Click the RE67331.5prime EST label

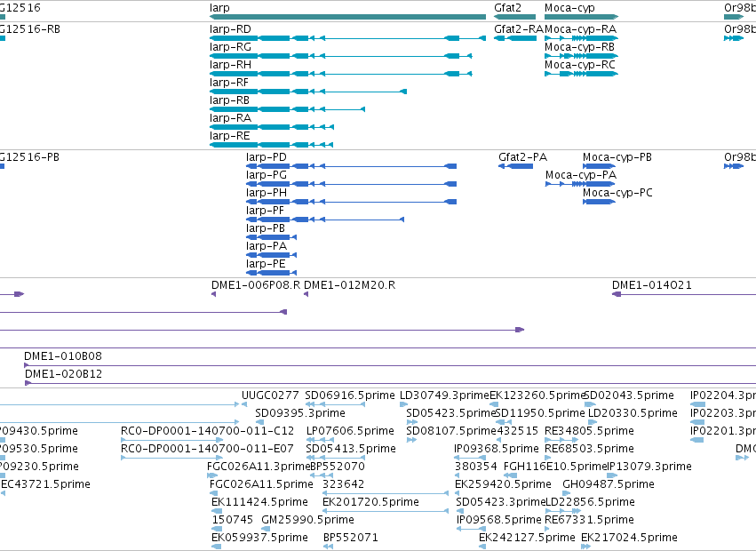coord(589,520)
